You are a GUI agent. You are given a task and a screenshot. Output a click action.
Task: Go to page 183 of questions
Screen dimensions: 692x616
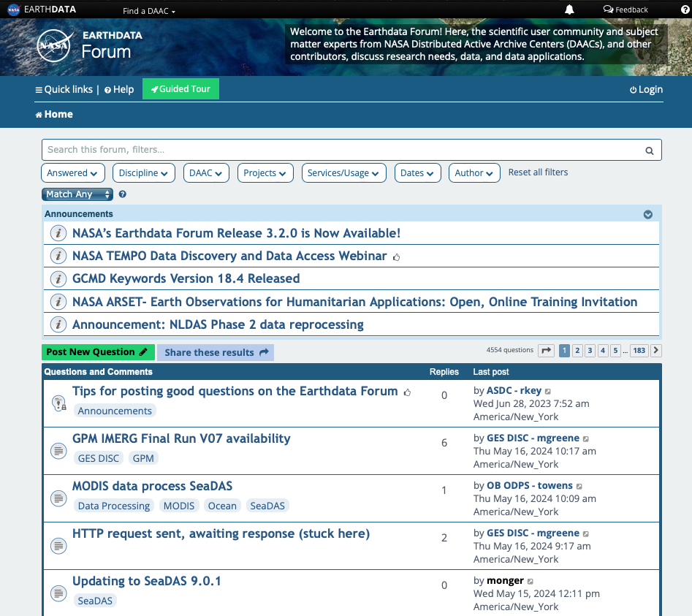[x=639, y=351]
